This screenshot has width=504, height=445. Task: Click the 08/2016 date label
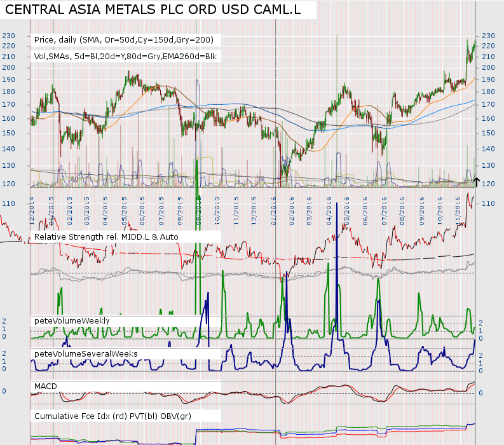[402, 211]
